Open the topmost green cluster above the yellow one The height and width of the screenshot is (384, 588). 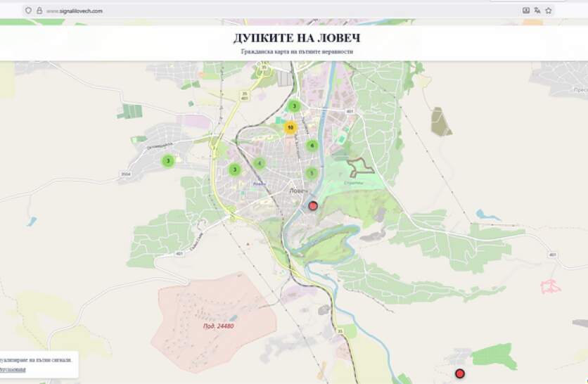pos(294,106)
